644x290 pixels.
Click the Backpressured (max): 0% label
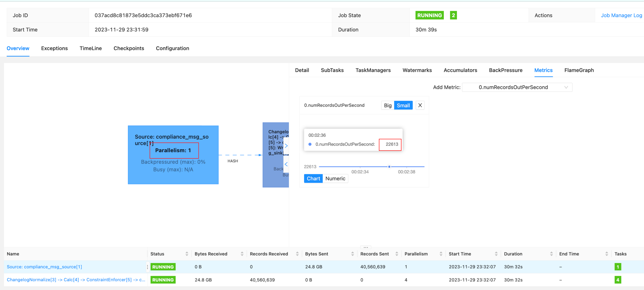click(173, 162)
